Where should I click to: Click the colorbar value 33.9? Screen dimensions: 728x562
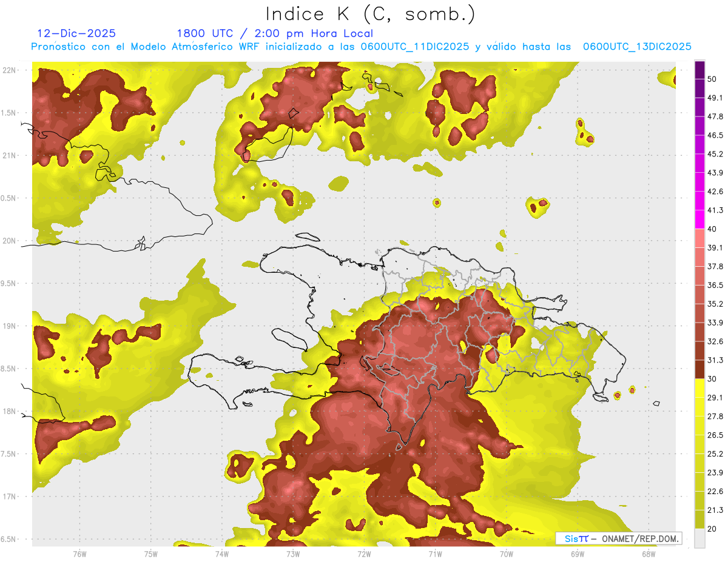click(x=715, y=323)
